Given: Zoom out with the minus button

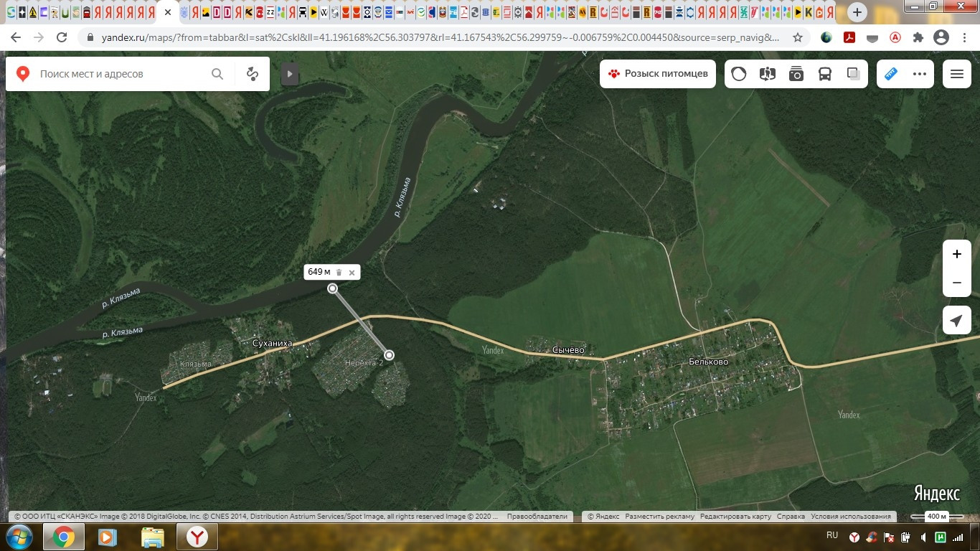Looking at the screenshot, I should click(x=956, y=283).
